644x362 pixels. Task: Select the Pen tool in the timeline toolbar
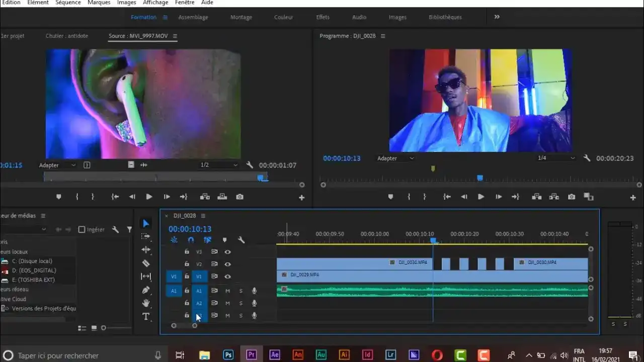(x=146, y=290)
